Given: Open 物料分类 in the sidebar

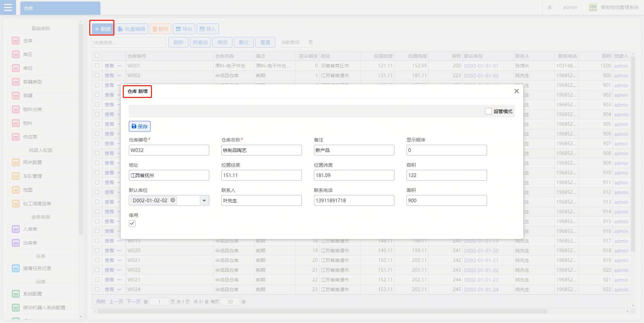Looking at the screenshot, I should coord(41,109).
